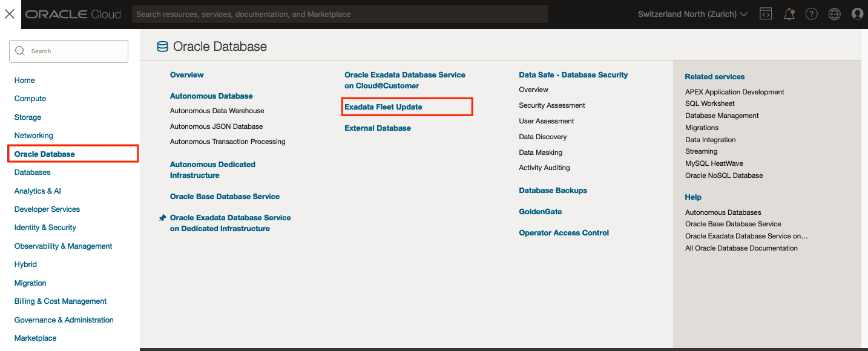Open MySQL HeatWave under Related services

click(714, 163)
